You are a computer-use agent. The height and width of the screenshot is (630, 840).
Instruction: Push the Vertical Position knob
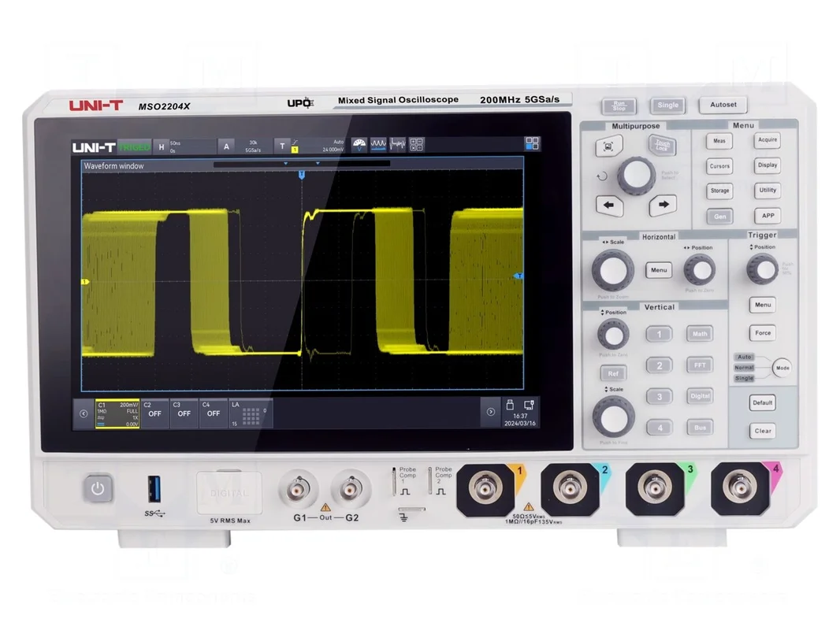(x=613, y=335)
